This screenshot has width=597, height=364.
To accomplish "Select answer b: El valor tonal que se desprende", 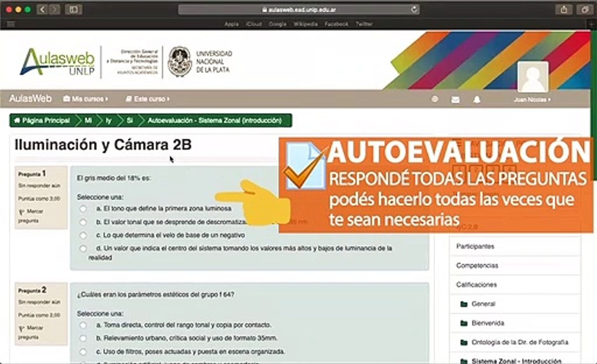I will pos(83,222).
